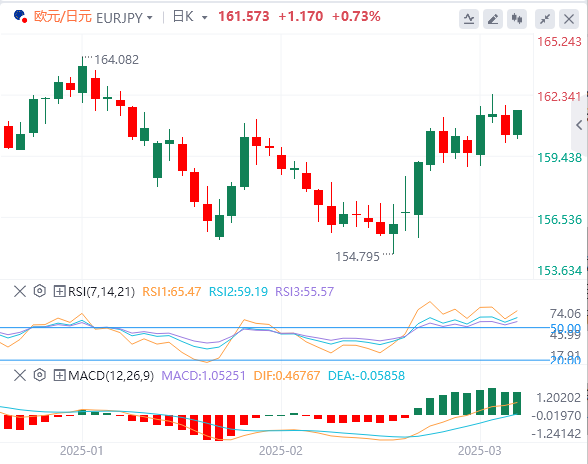Click the RSI(7,14,21) indicator label
The image size is (588, 464).
click(101, 291)
